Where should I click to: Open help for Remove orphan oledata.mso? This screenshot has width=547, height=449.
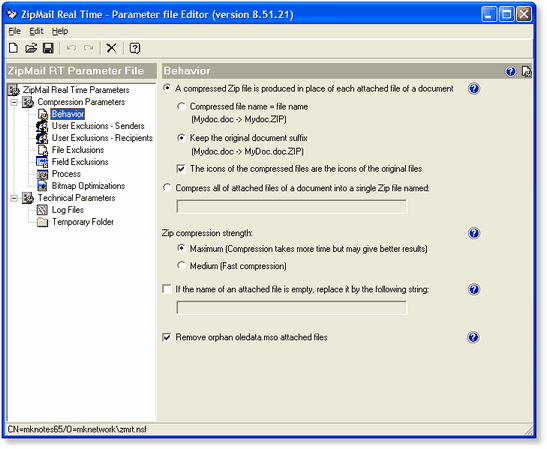(x=473, y=337)
